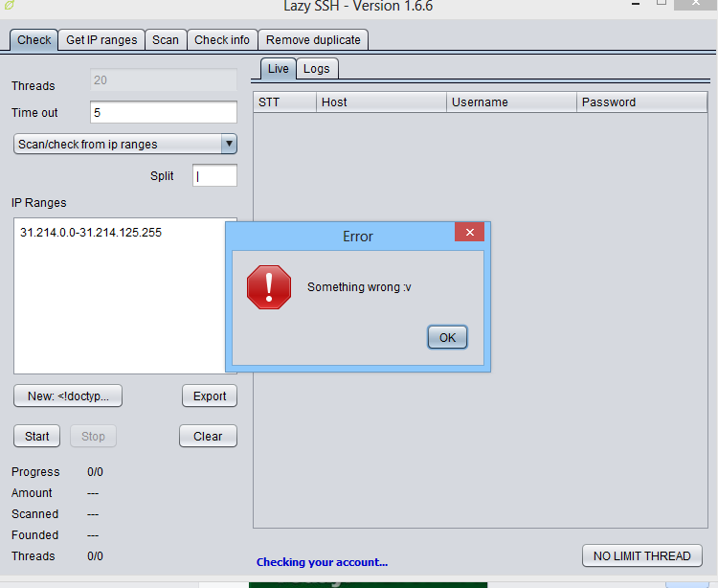718x588 pixels.
Task: Click inside the IP Ranges text area
Action: (x=120, y=296)
